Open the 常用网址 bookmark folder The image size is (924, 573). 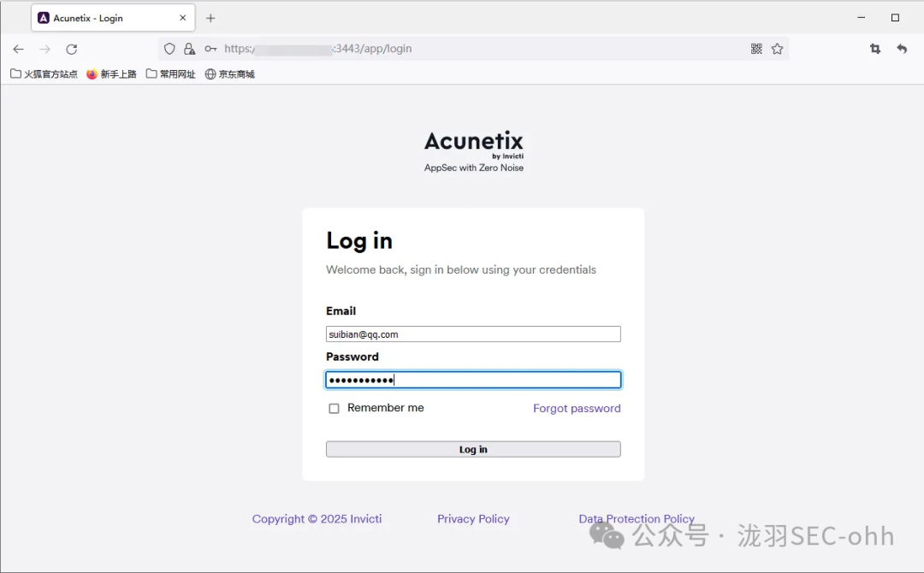click(x=171, y=74)
